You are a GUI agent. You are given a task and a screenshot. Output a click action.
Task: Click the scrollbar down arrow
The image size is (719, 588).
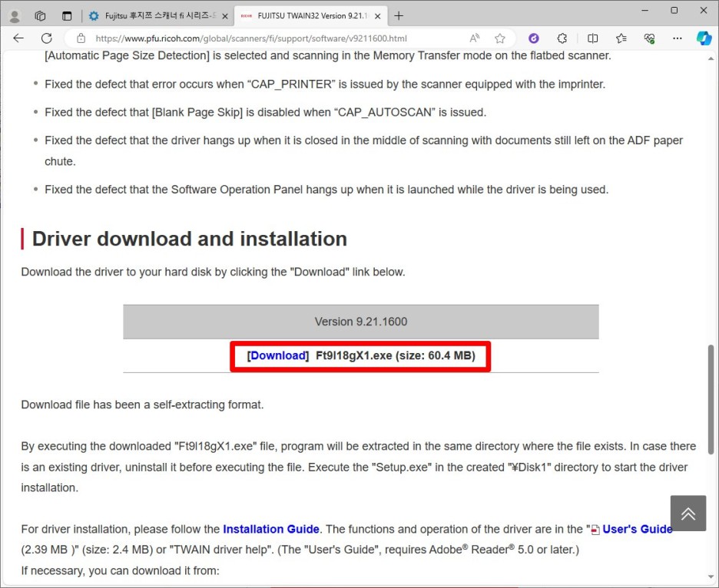click(711, 577)
